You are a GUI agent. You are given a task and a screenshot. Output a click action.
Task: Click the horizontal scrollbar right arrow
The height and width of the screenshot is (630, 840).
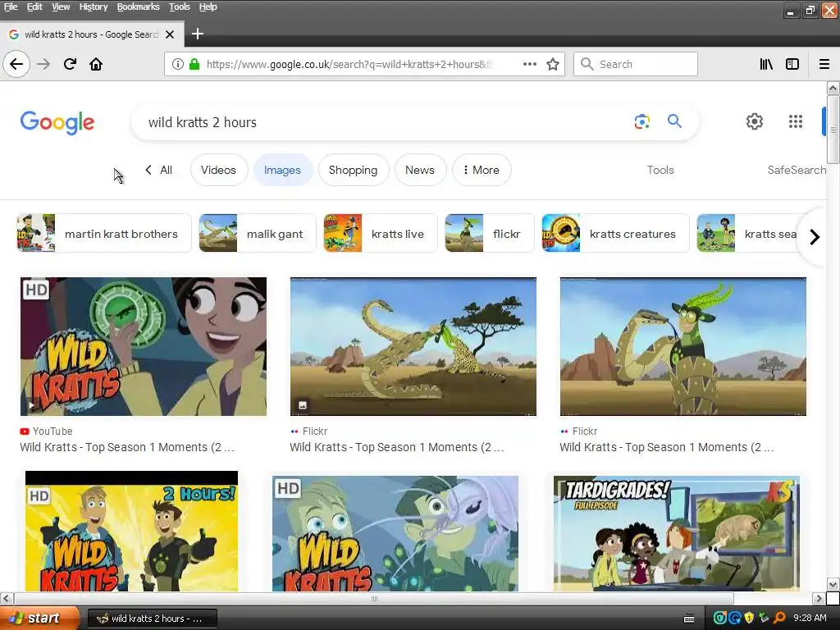[x=819, y=598]
